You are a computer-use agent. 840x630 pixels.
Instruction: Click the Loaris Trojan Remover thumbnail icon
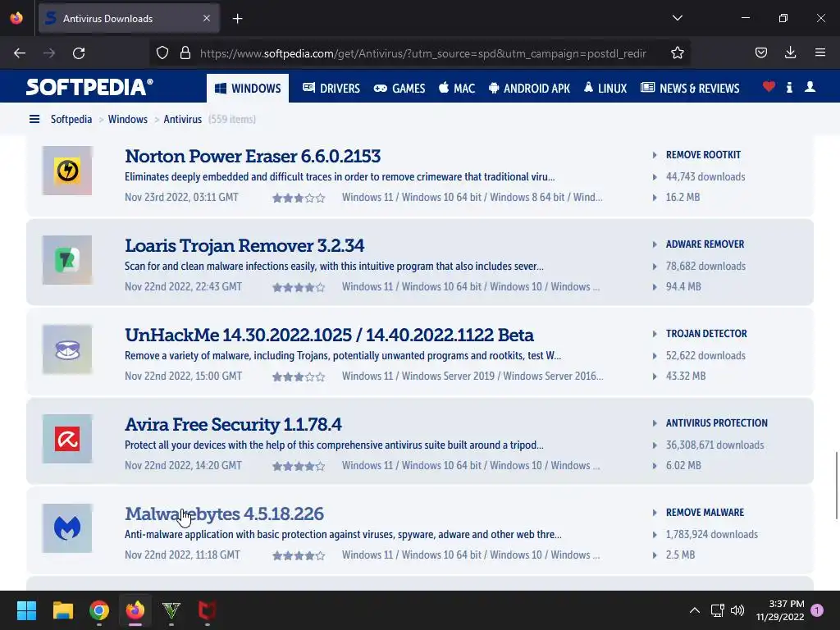67,260
